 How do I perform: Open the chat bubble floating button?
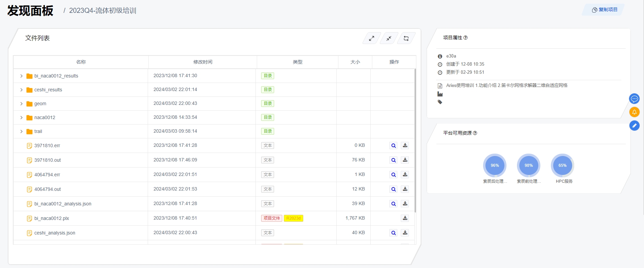(x=634, y=99)
